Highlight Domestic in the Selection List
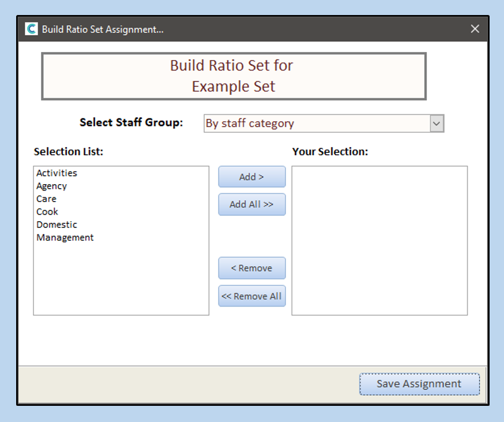The width and height of the screenshot is (504, 422). pos(57,225)
